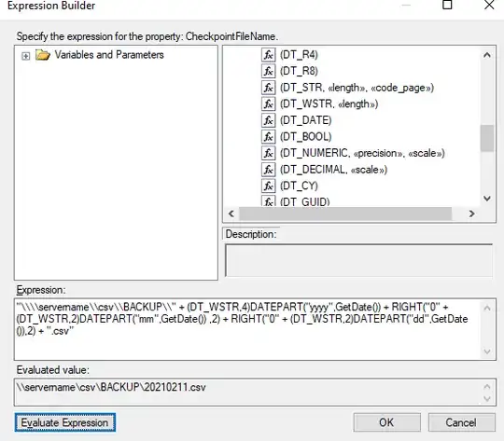Click the fx icon beside (DT_R4)
The image size is (504, 441).
pyautogui.click(x=268, y=55)
